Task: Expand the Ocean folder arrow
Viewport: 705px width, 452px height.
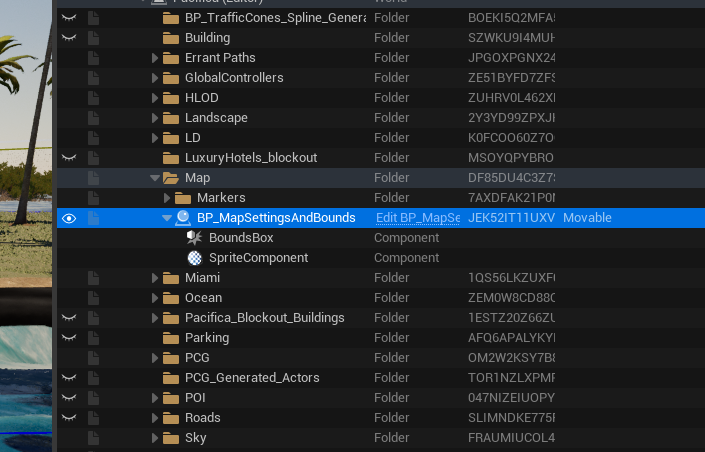Action: click(x=155, y=298)
